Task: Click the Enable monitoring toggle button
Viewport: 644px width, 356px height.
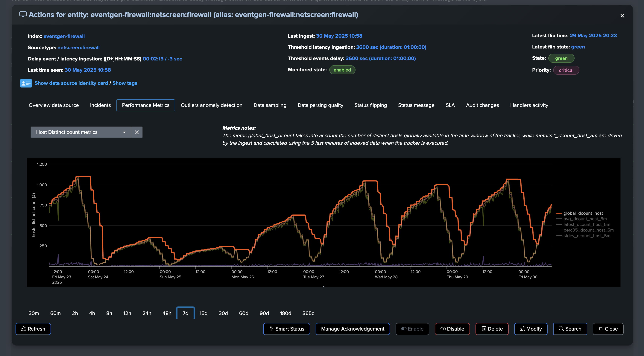Action: click(x=412, y=329)
